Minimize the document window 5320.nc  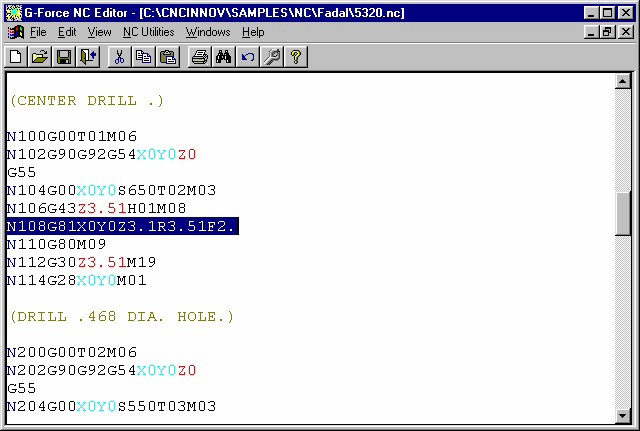[591, 32]
